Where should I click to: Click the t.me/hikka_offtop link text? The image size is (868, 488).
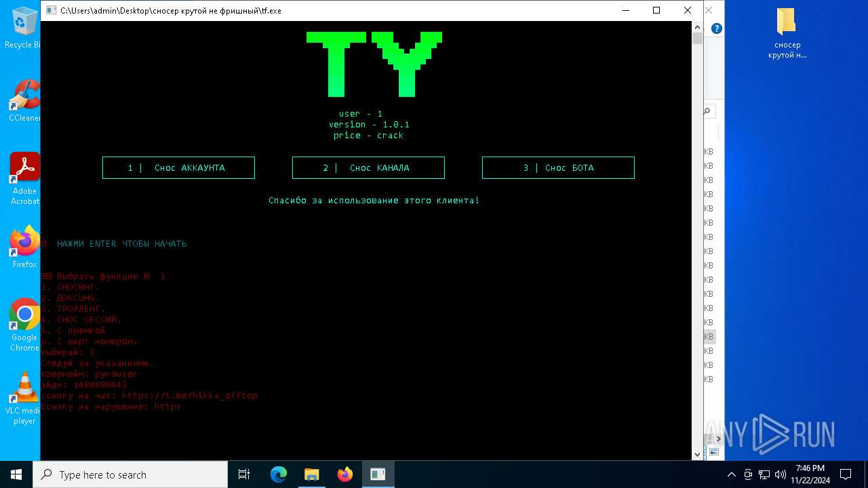189,396
